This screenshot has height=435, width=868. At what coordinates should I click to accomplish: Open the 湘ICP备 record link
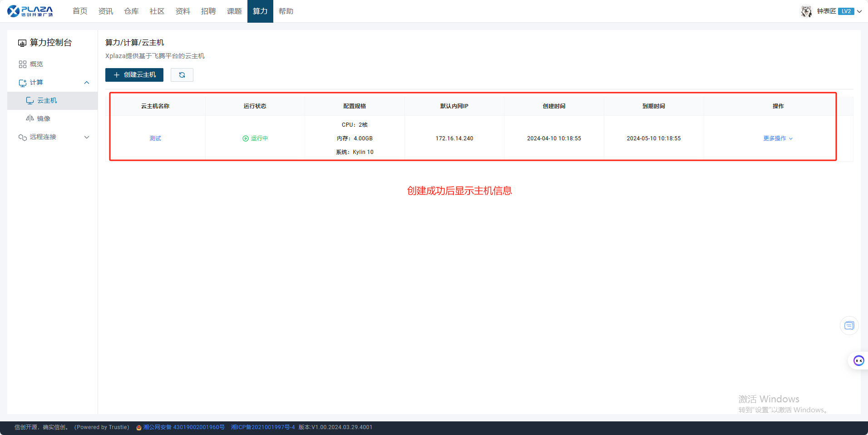(263, 427)
